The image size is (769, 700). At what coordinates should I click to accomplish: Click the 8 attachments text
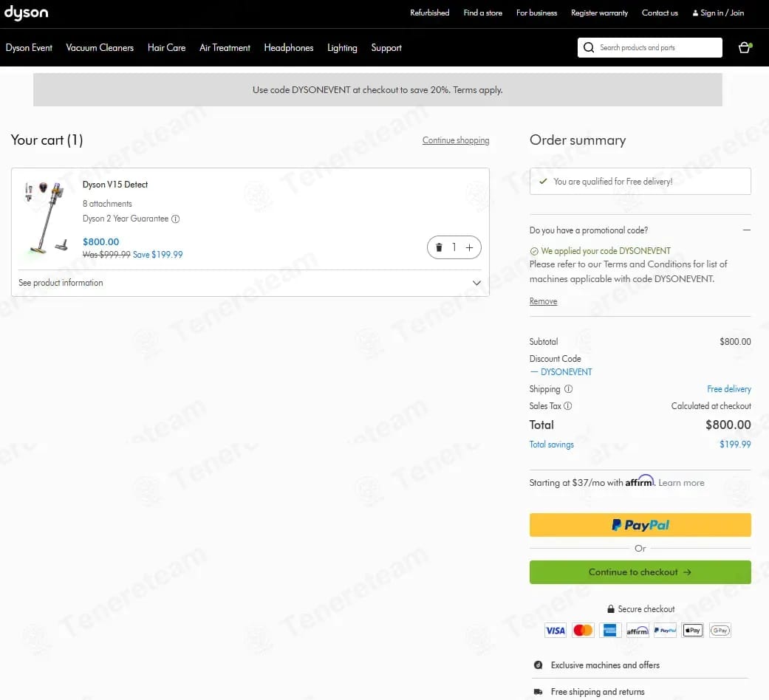(x=107, y=204)
